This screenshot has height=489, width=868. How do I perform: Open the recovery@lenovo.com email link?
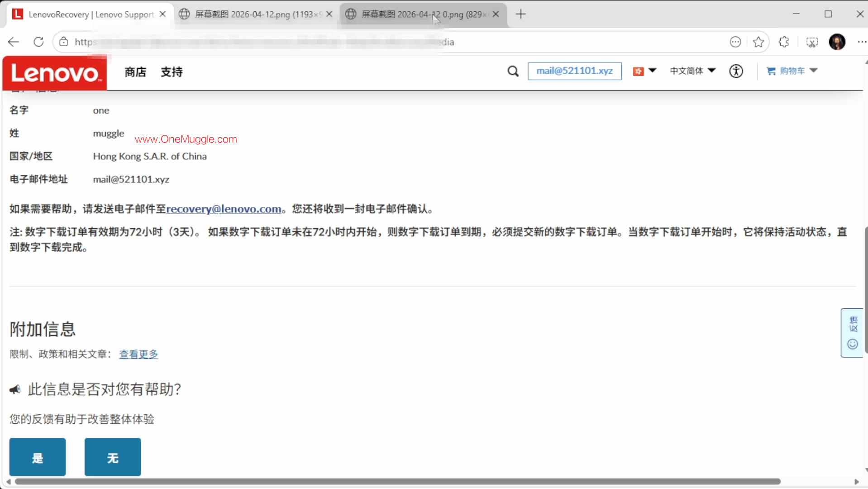click(x=224, y=209)
